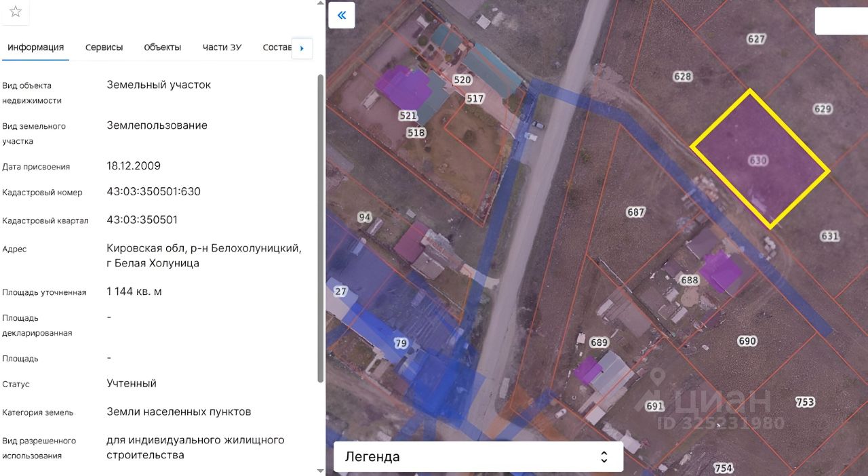Select parcel label 690 on map

click(x=747, y=341)
